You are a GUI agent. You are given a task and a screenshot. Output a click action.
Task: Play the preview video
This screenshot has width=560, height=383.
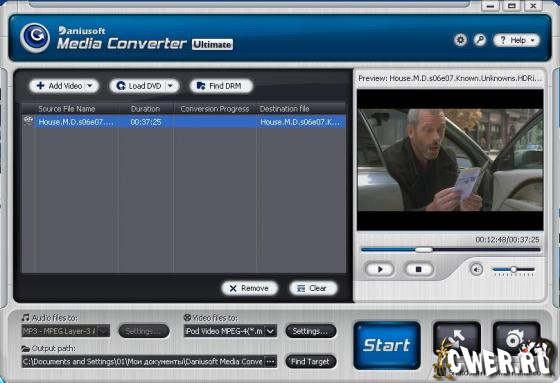pyautogui.click(x=380, y=269)
